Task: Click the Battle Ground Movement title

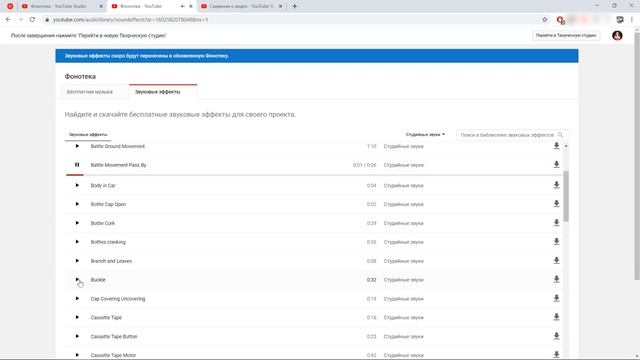Action: (118, 146)
